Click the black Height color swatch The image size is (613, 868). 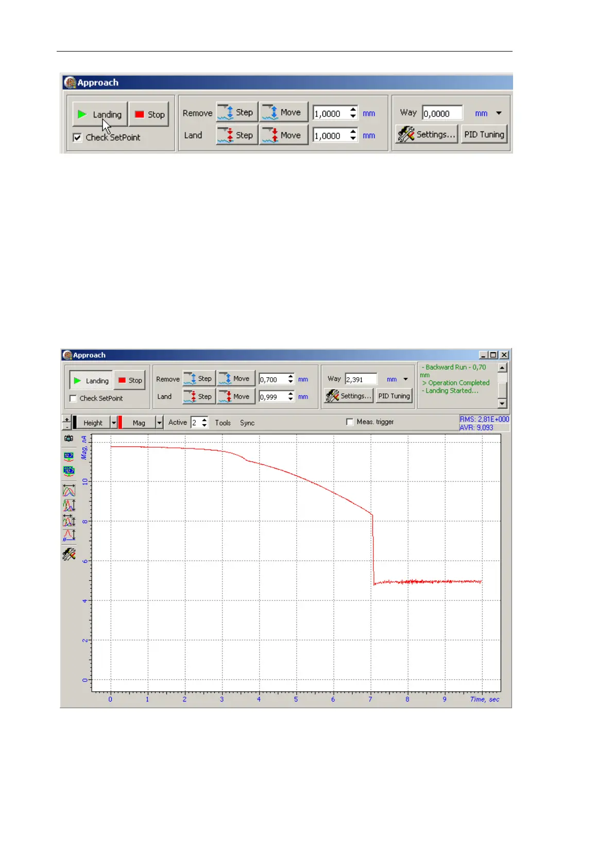(75, 423)
